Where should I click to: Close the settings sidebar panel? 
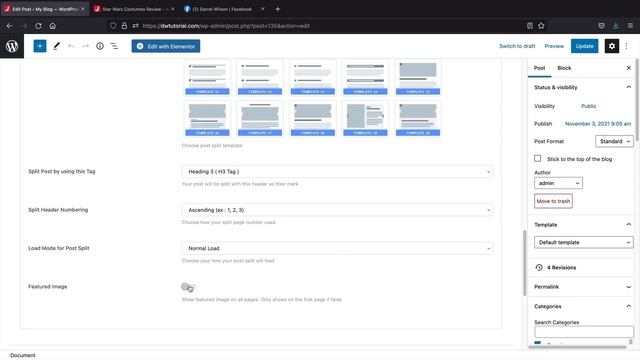(629, 68)
